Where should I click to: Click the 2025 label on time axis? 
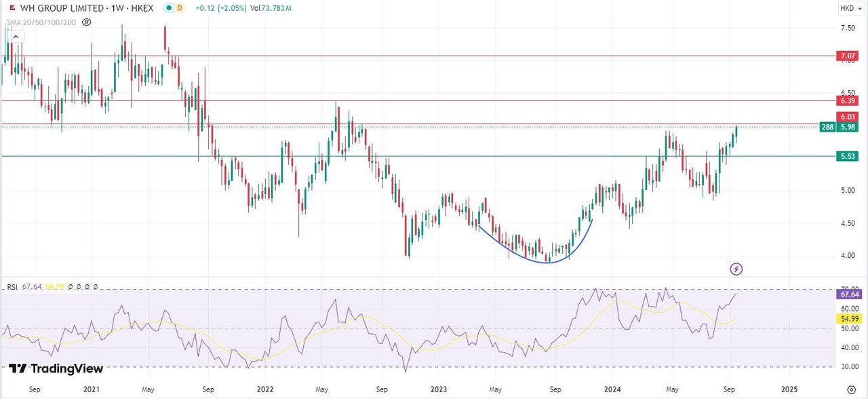(789, 389)
